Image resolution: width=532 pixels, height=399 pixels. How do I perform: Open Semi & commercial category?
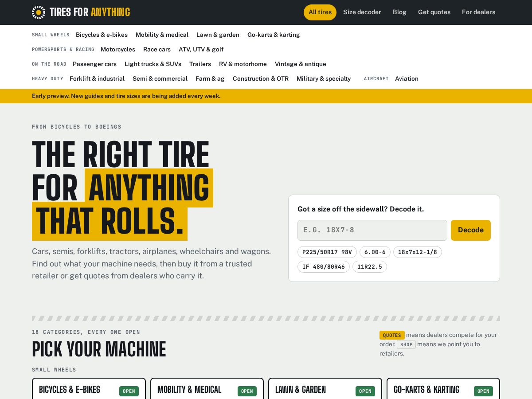160,78
